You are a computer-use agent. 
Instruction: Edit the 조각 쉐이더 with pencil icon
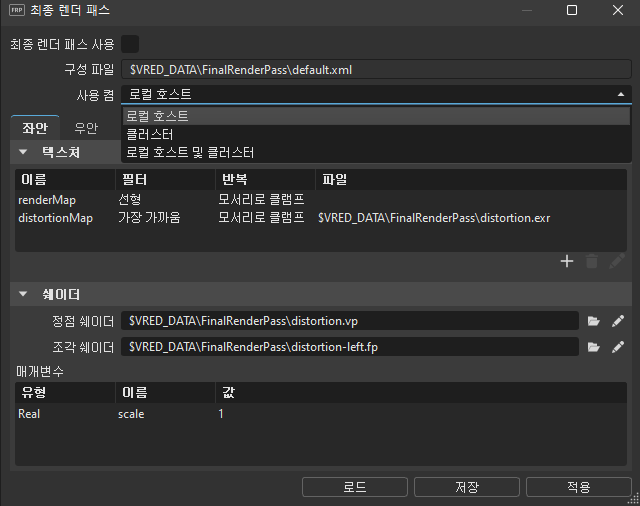pyautogui.click(x=618, y=347)
